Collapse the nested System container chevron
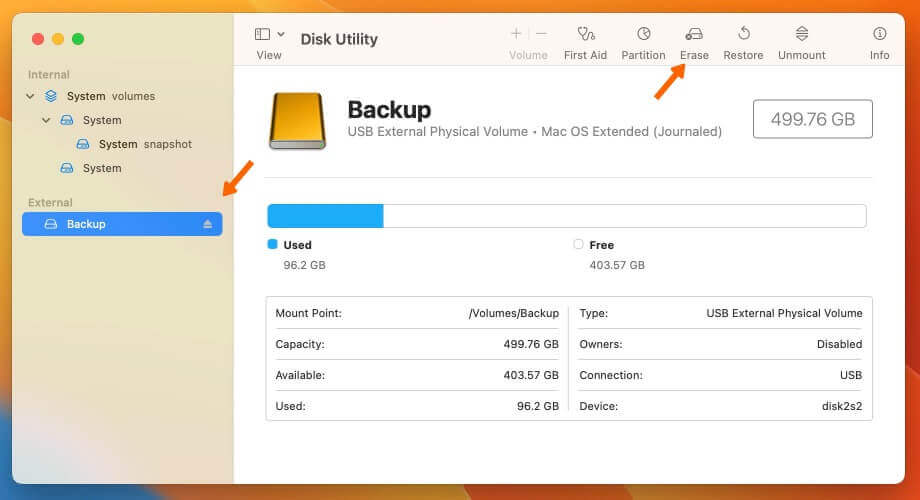 46,120
